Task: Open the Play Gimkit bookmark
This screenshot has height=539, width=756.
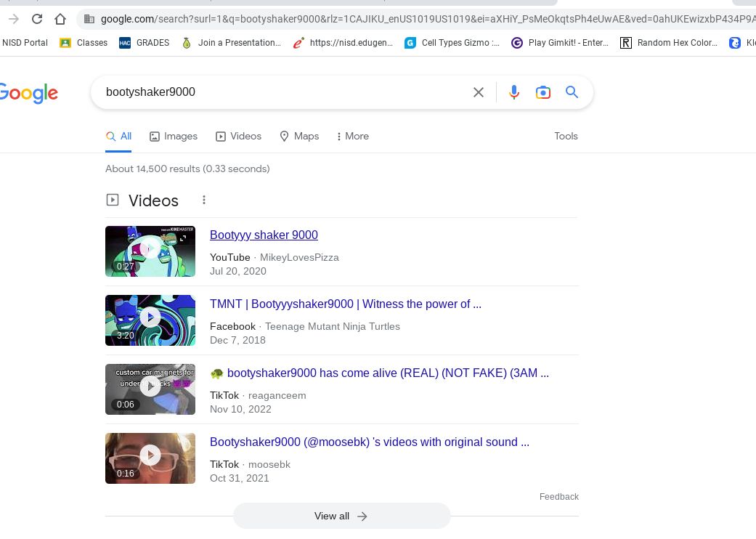Action: [560, 43]
